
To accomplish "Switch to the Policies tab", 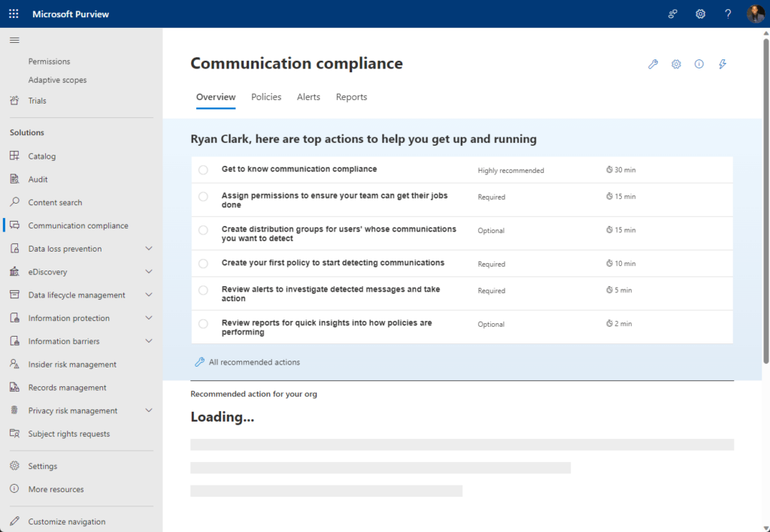I will coord(266,97).
